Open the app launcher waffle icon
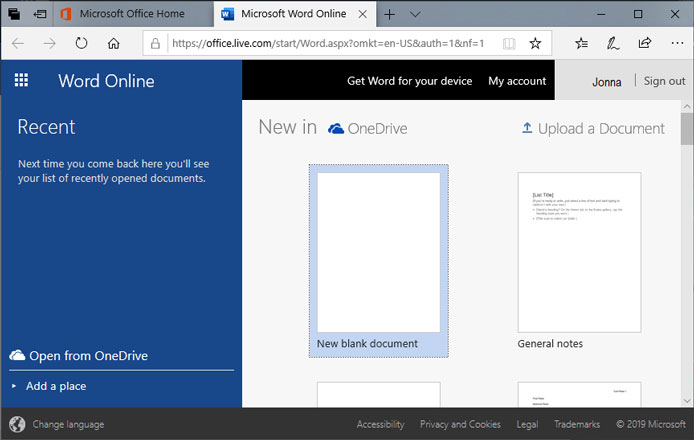This screenshot has width=694, height=440. coord(21,80)
